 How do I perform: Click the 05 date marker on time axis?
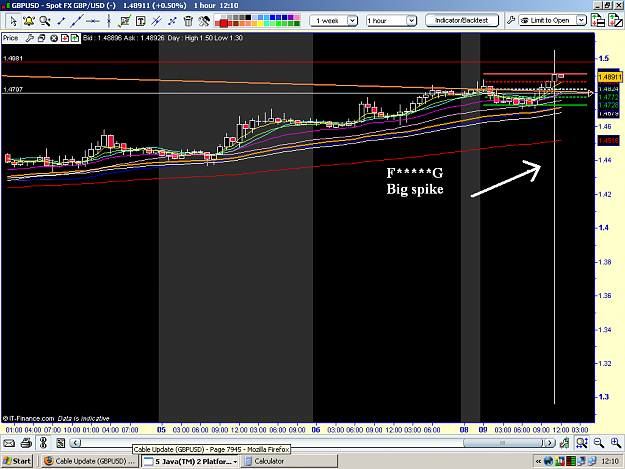[x=161, y=430]
